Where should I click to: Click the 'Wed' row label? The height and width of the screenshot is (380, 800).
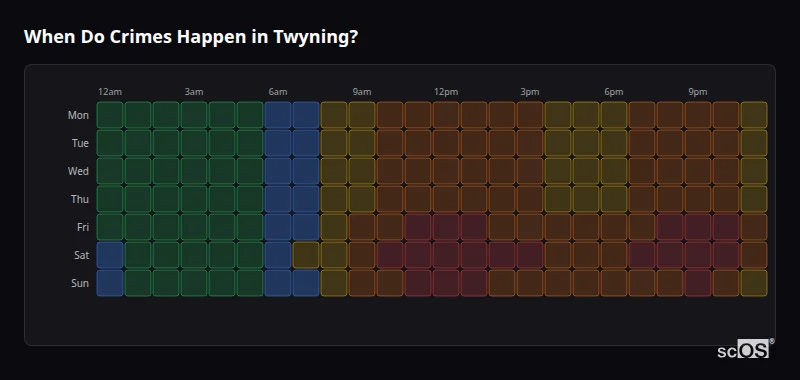point(78,171)
